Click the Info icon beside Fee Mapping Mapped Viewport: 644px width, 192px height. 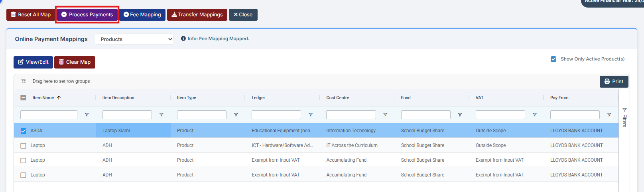[x=183, y=39]
